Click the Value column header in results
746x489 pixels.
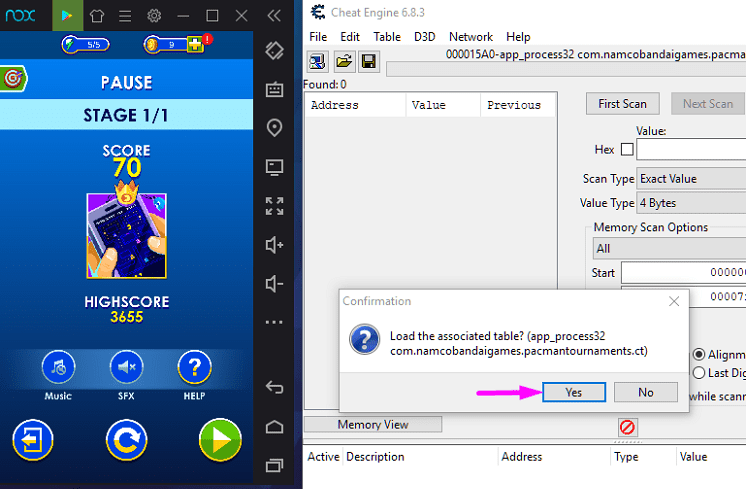pyautogui.click(x=443, y=105)
